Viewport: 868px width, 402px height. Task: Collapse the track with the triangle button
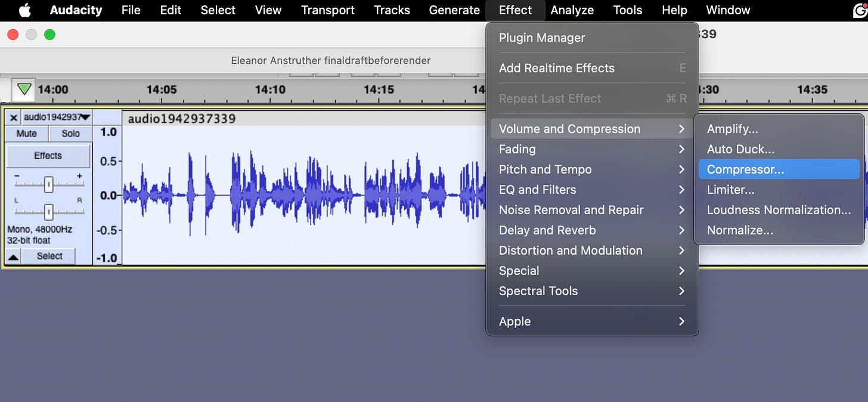[x=14, y=256]
